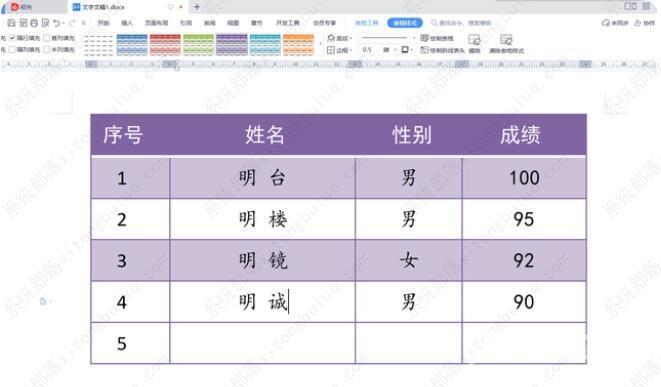Click the undo arrow icon

(56, 23)
